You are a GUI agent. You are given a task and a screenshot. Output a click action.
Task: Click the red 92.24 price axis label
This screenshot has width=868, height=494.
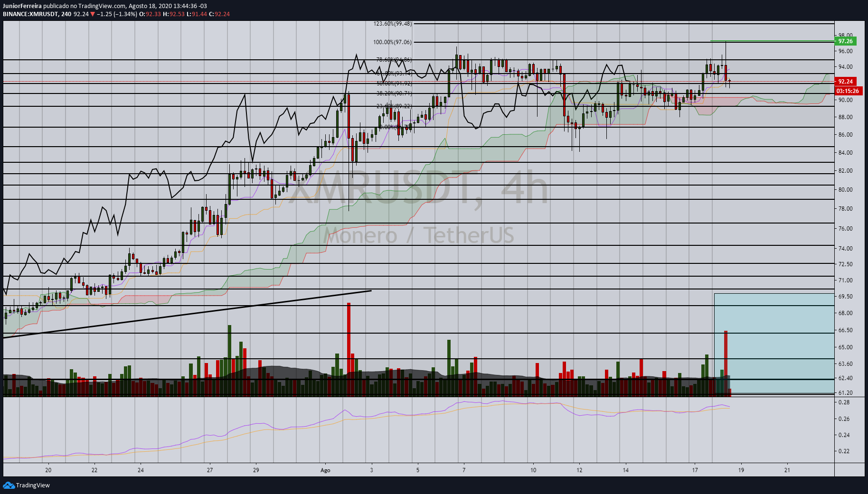(846, 82)
